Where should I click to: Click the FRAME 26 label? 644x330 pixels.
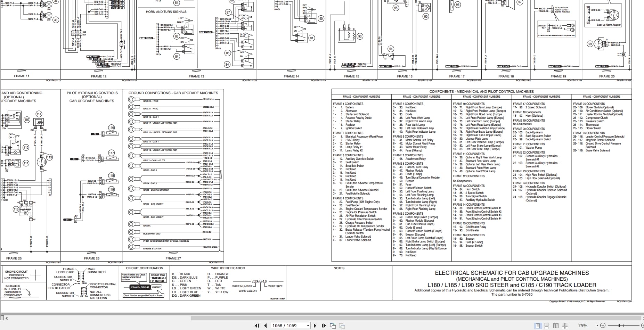pyautogui.click(x=92, y=258)
